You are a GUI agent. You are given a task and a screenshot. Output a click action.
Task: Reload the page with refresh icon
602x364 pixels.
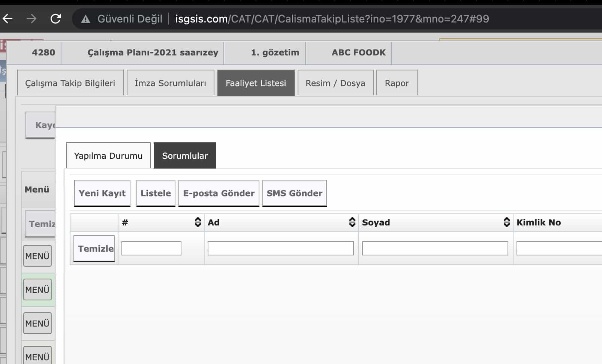(x=55, y=19)
